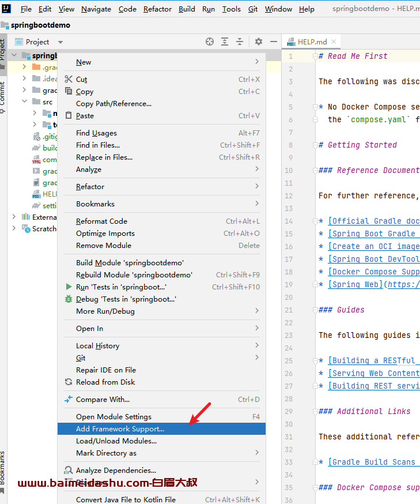Click the Select Opened File crosshair icon
420x504 pixels.
(210, 42)
